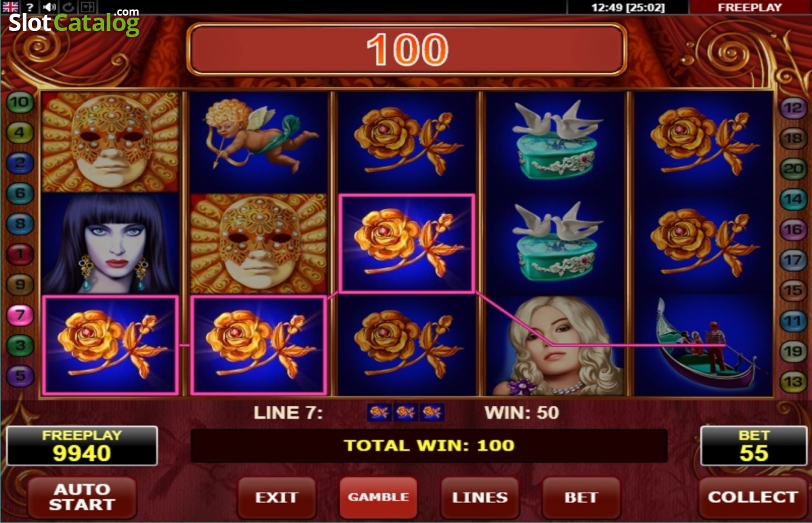Click the FREEPLAY label at top right
The image size is (812, 523).
click(749, 7)
